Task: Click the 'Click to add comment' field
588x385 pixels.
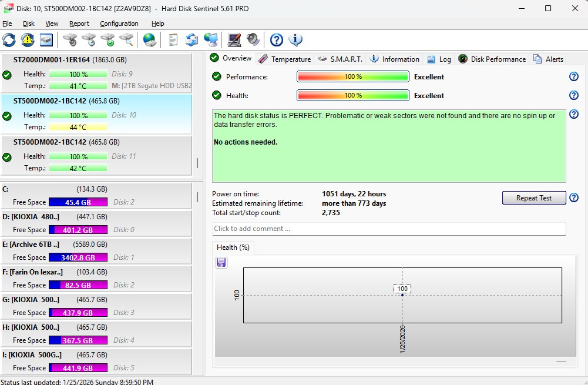Action: [388, 229]
